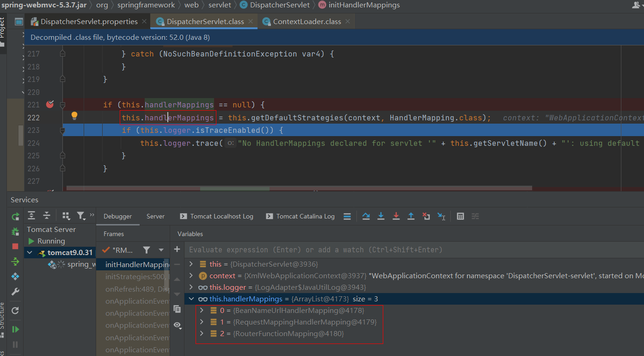Stop the Tomcat server with red square
Screen dimensions: 644x356
(x=15, y=246)
